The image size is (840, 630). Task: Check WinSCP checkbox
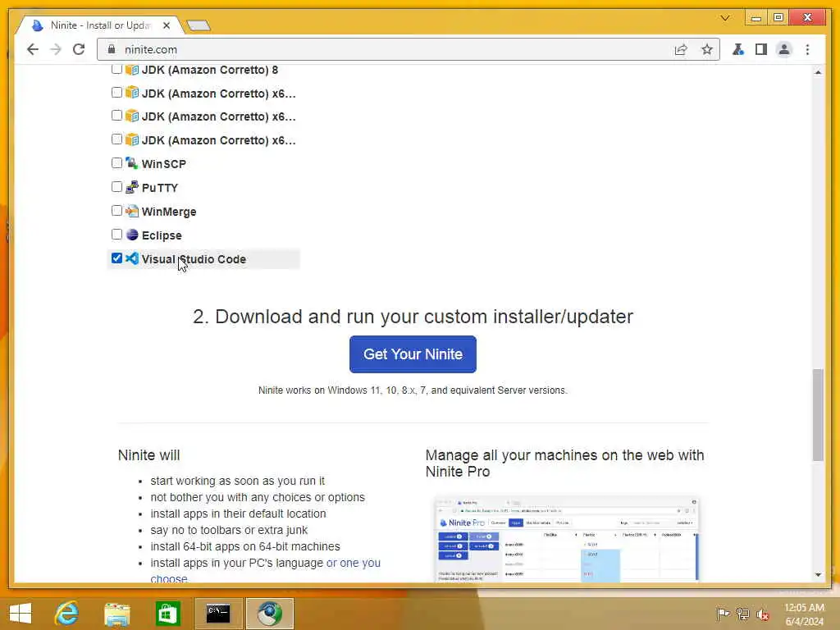coord(116,163)
